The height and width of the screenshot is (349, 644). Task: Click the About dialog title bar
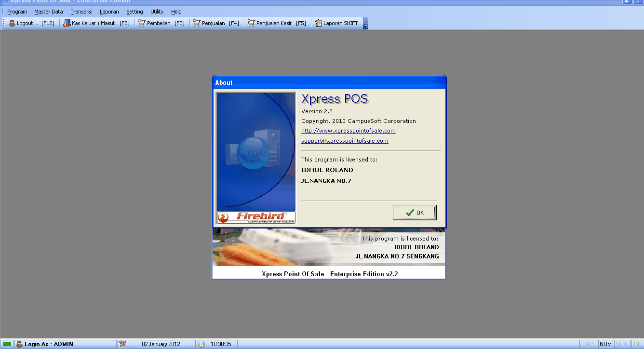coord(329,82)
